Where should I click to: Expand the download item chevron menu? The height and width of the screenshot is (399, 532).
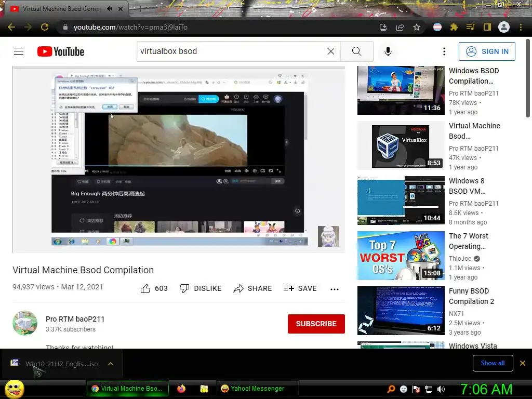coord(111,364)
